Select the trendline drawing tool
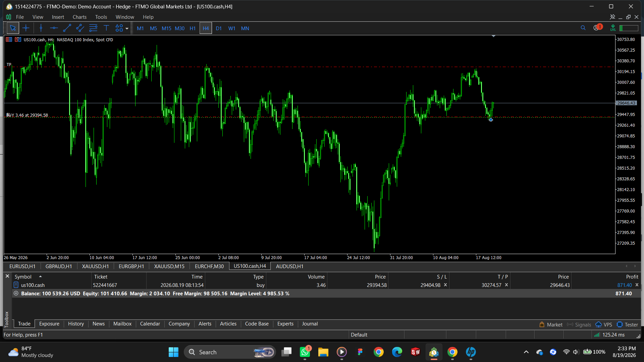Screen dimensions: 644x362 pyautogui.click(x=67, y=28)
